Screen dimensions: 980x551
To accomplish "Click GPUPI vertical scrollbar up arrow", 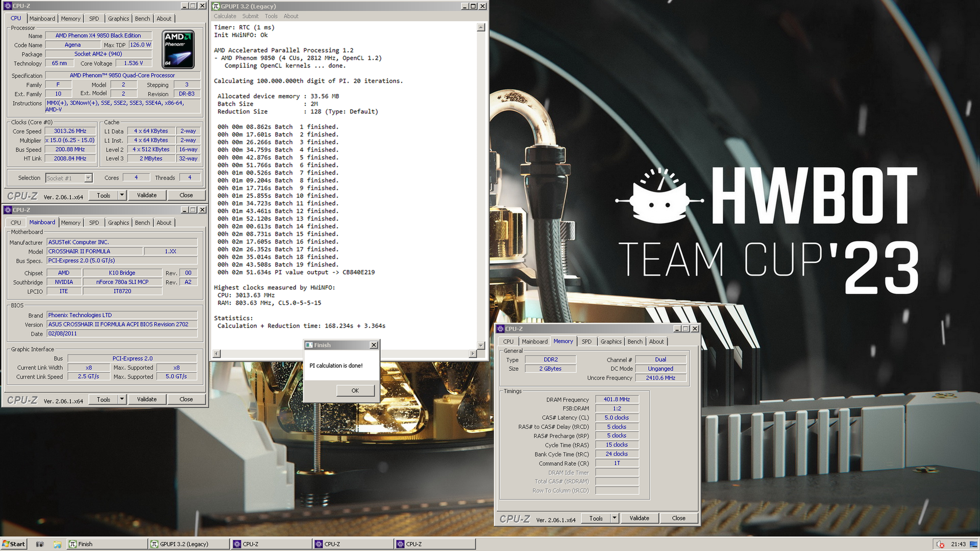I will coord(481,28).
